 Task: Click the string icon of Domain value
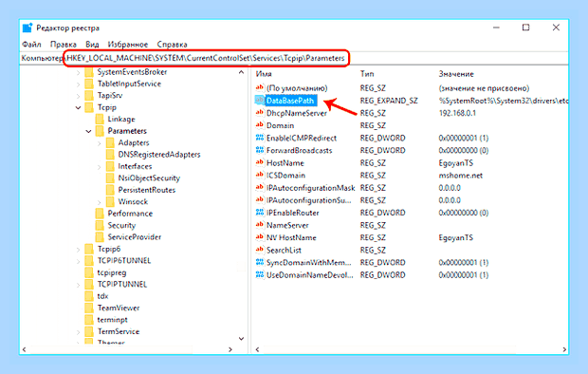260,125
